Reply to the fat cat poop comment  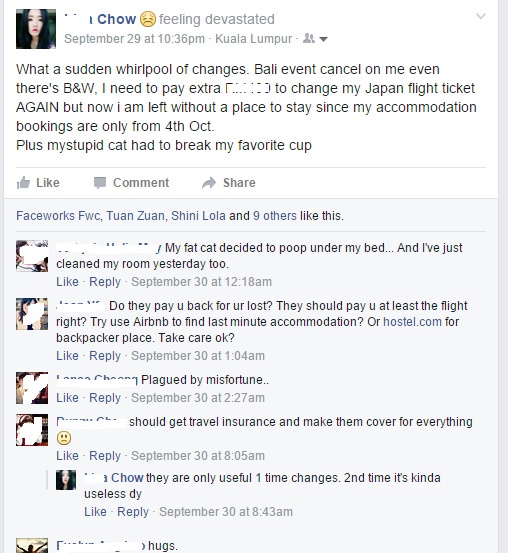click(x=105, y=282)
